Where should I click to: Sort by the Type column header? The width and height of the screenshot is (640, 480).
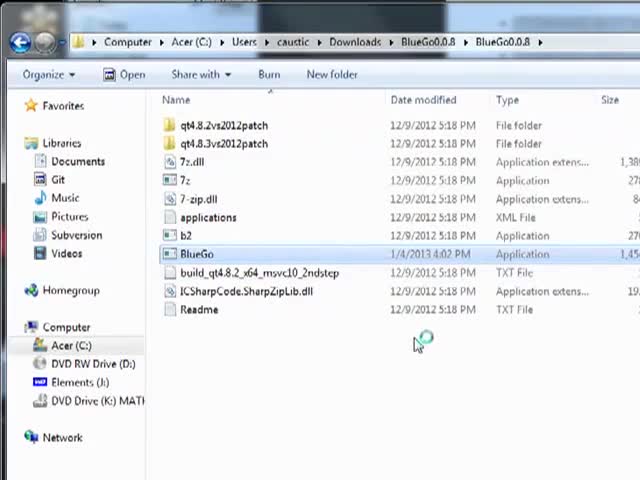507,100
